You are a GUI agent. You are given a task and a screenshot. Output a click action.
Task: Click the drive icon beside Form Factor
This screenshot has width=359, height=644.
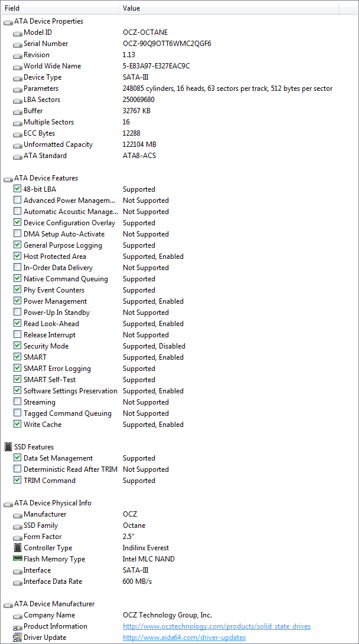tap(17, 537)
